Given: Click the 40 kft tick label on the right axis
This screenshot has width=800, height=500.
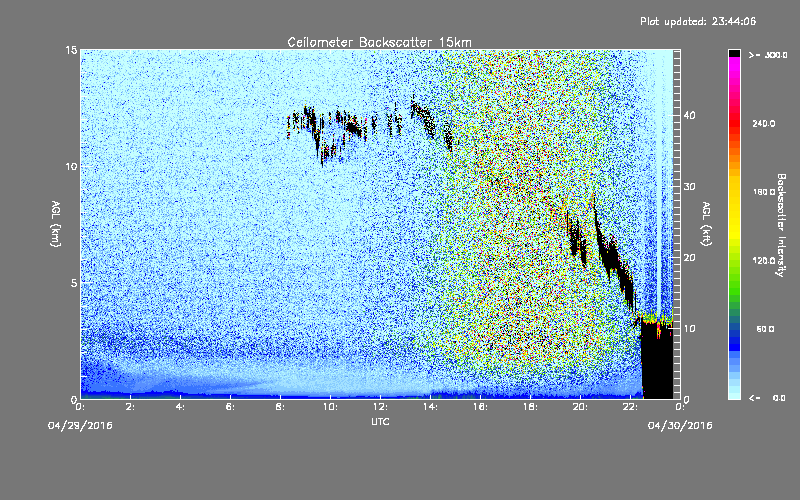Looking at the screenshot, I should pos(689,115).
